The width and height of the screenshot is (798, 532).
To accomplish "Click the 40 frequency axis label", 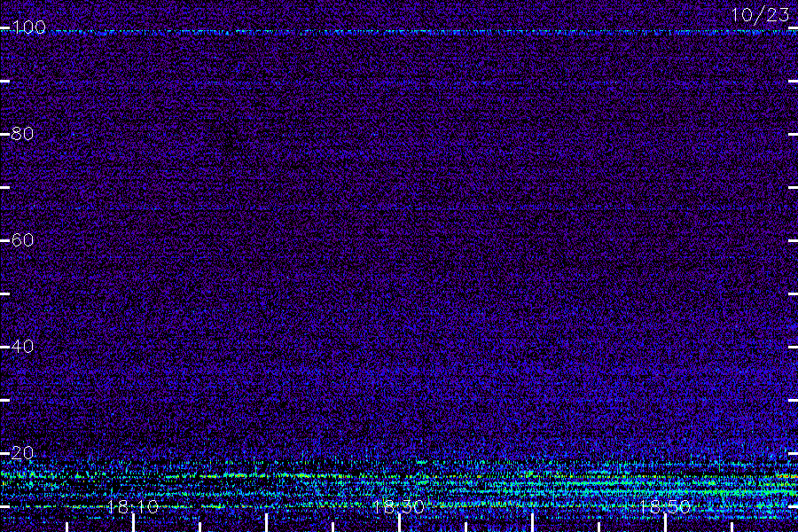I will point(22,347).
